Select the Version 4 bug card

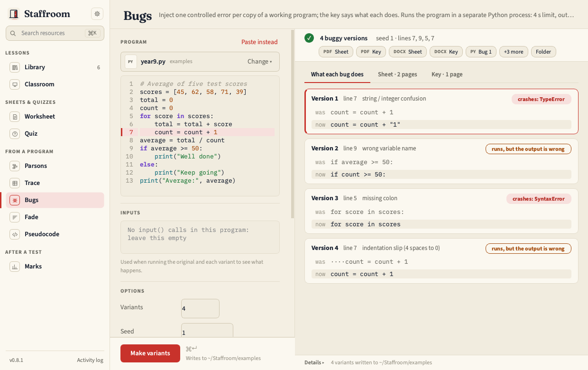[x=441, y=261]
